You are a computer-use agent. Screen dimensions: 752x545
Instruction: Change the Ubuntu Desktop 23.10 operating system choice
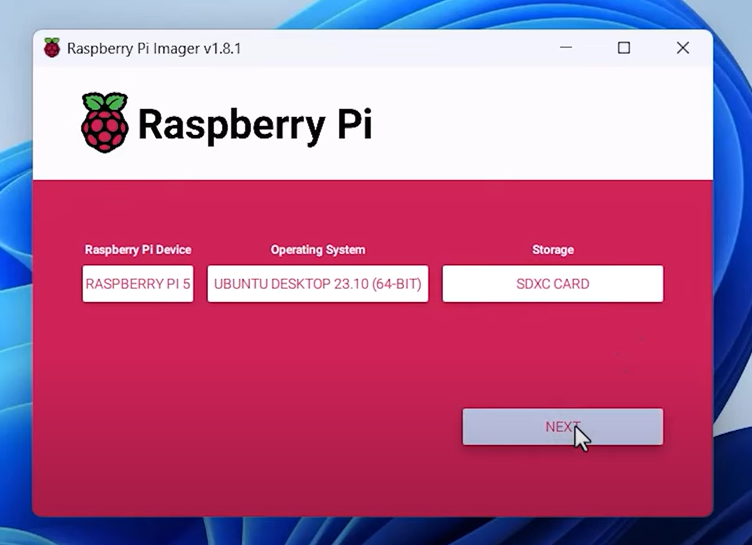tap(317, 284)
